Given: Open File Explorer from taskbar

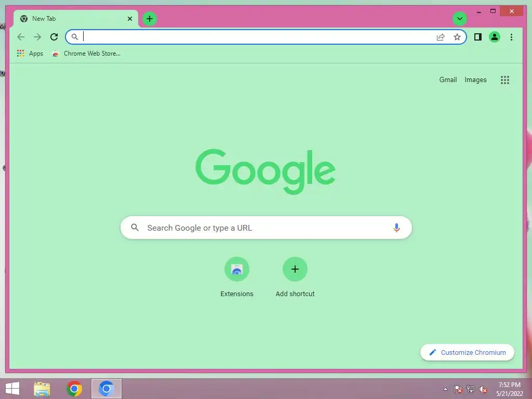Looking at the screenshot, I should click(x=42, y=389).
